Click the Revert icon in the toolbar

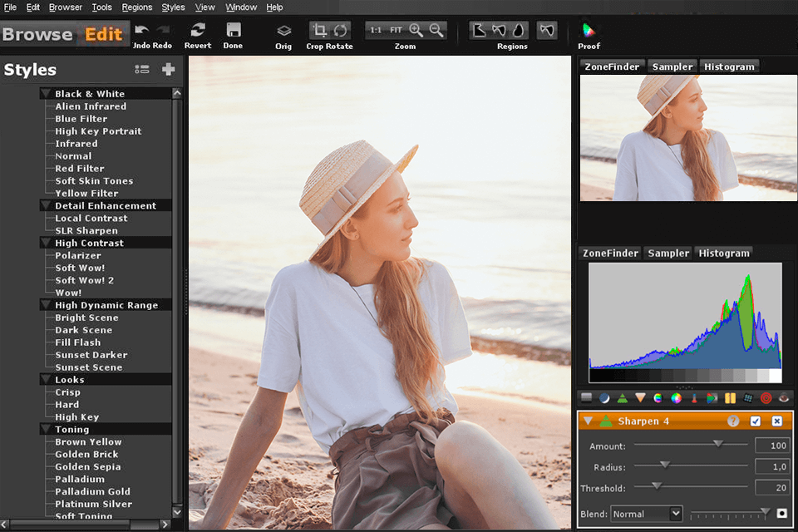point(198,31)
